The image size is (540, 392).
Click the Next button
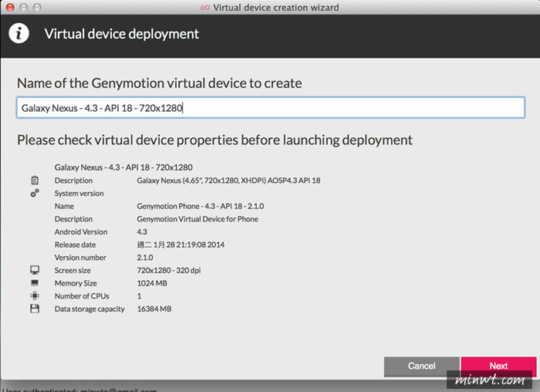pos(498,366)
